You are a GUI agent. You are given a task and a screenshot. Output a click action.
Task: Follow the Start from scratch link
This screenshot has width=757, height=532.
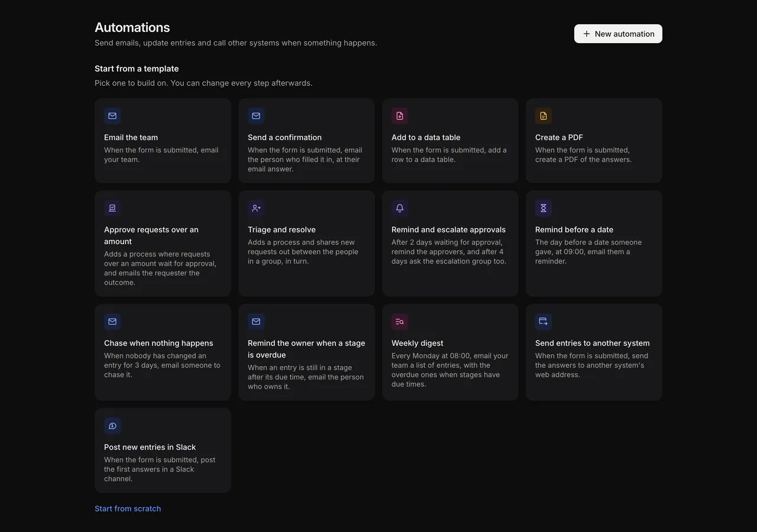pyautogui.click(x=128, y=508)
